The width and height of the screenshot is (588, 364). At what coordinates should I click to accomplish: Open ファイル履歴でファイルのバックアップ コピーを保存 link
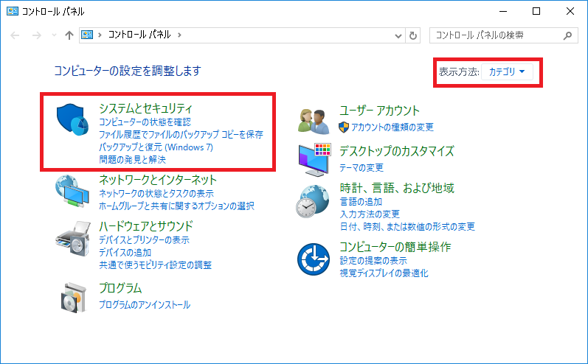[181, 134]
